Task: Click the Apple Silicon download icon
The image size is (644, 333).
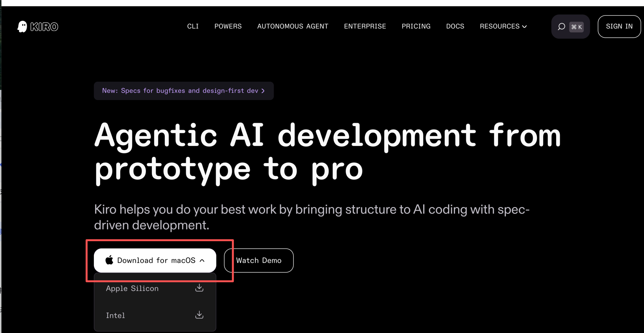Action: 199,288
